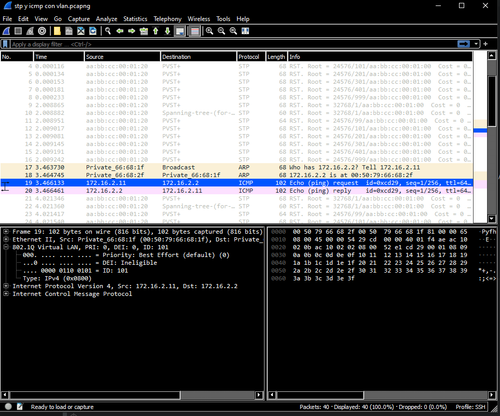Apply display filter arrow button

pyautogui.click(x=464, y=44)
